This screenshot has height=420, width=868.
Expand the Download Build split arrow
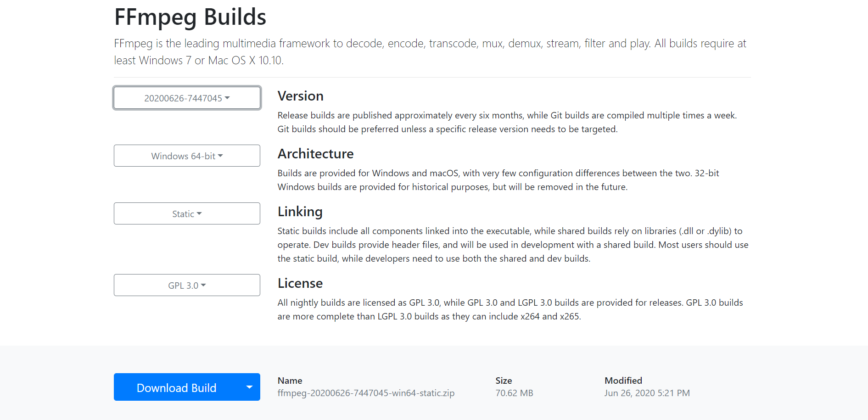coord(249,387)
